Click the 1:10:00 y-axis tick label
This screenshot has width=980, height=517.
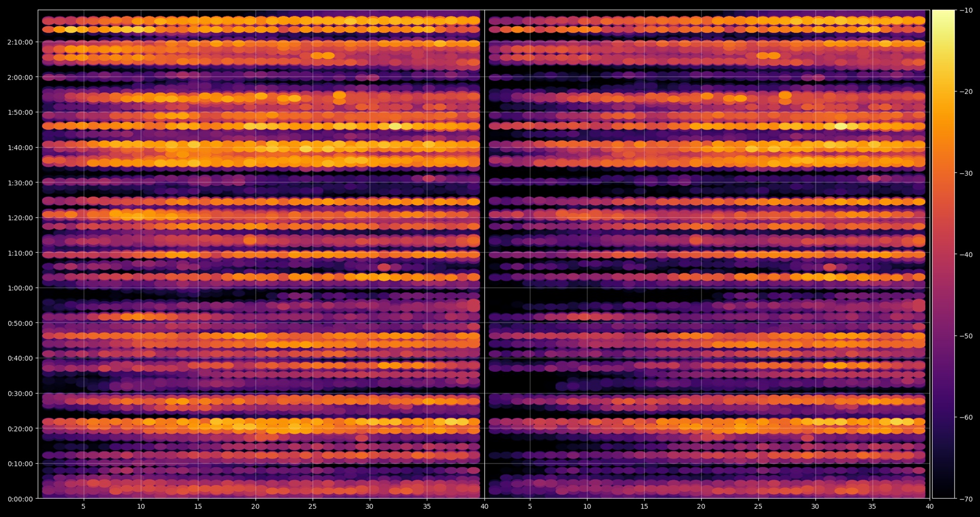20,253
